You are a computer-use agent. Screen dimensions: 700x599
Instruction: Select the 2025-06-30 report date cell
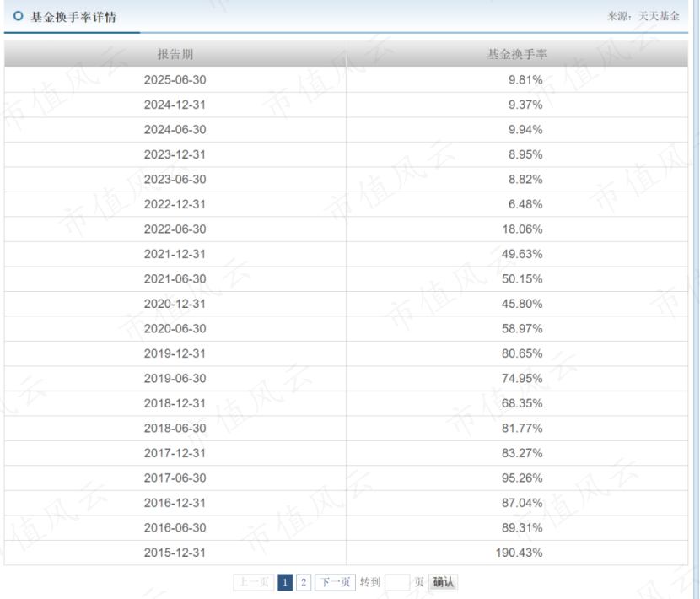[175, 80]
